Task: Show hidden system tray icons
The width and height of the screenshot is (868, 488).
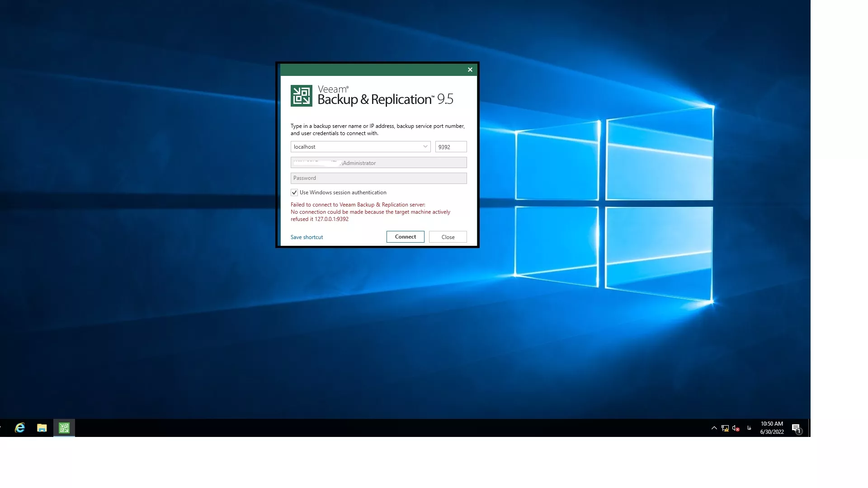Action: click(714, 428)
